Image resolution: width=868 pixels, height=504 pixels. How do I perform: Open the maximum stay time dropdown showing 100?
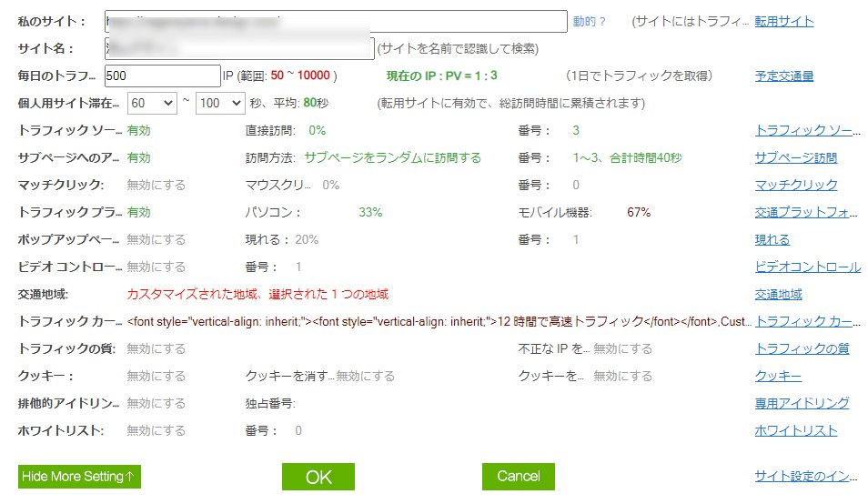click(x=219, y=103)
